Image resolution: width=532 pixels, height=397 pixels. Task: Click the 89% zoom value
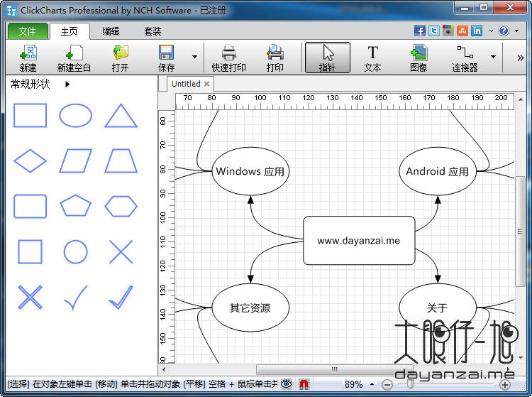pos(353,384)
